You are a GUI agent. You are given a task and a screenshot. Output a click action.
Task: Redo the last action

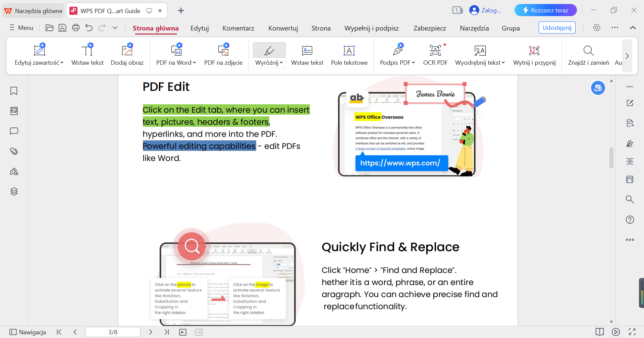pyautogui.click(x=102, y=28)
